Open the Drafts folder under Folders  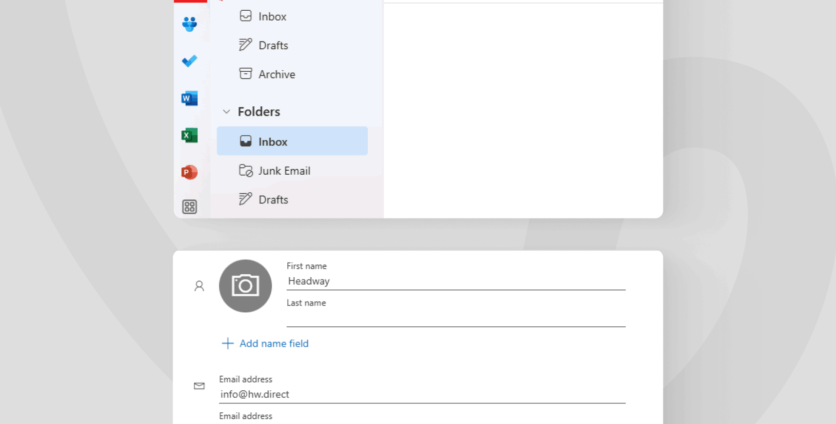coord(272,200)
